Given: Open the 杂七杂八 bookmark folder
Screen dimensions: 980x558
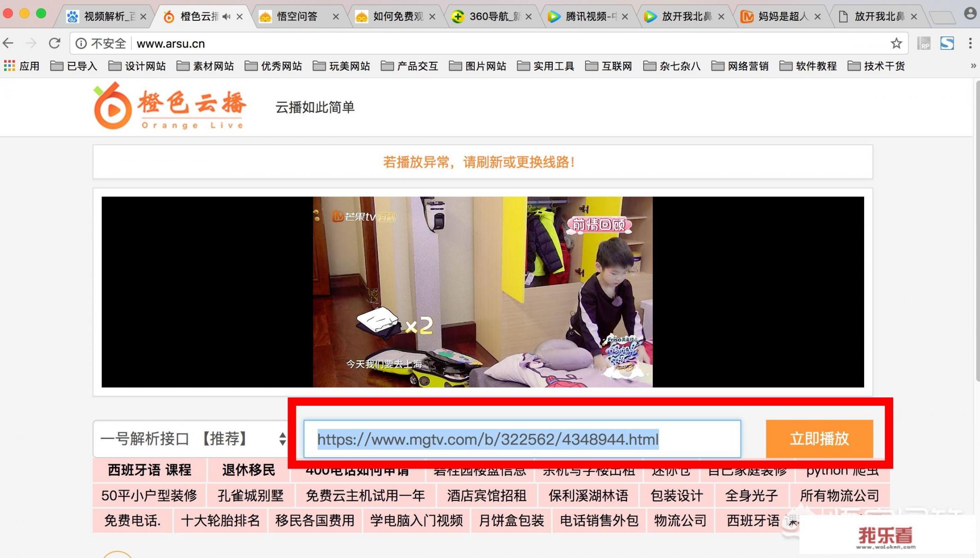Looking at the screenshot, I should (672, 66).
